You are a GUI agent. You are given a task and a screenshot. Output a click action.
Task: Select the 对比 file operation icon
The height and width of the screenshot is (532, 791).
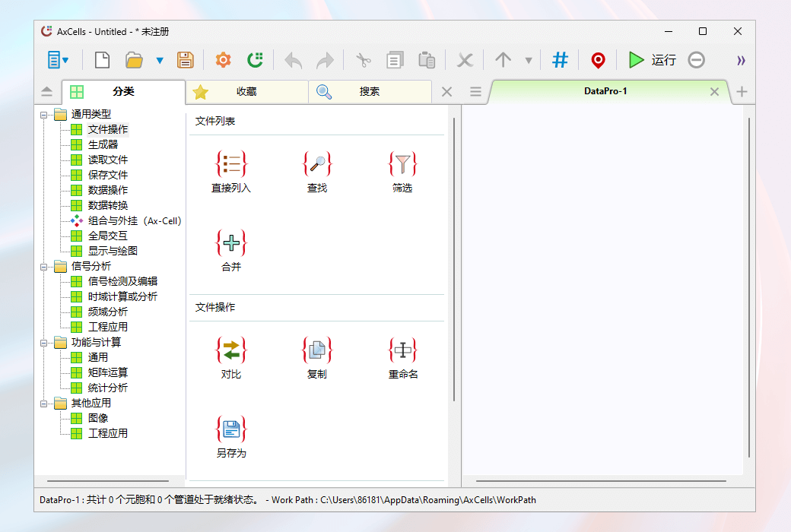[230, 350]
